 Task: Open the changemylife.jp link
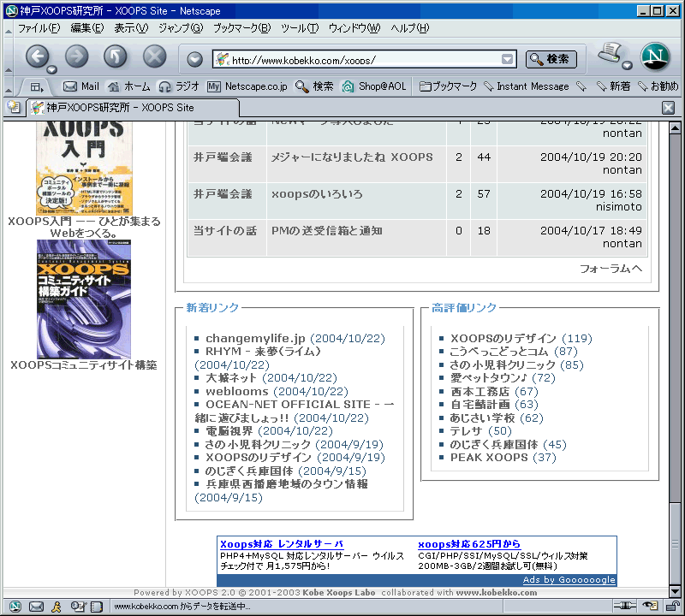click(x=255, y=338)
